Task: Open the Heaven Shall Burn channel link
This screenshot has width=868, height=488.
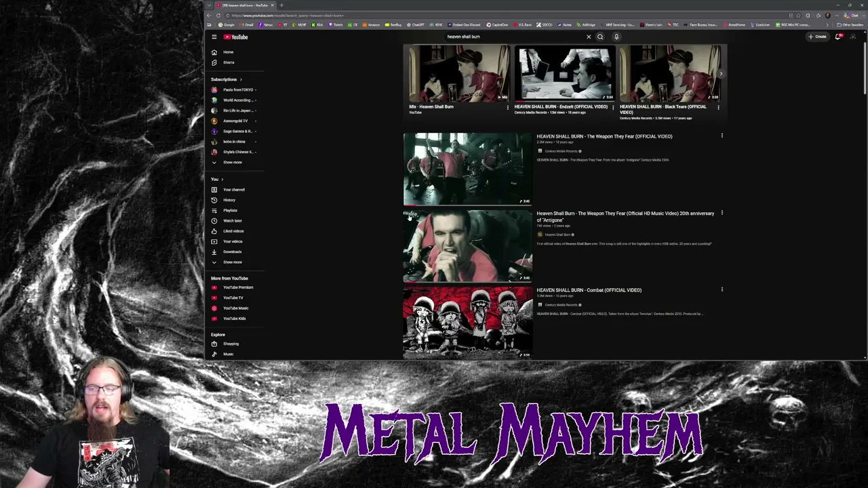Action: click(x=557, y=235)
